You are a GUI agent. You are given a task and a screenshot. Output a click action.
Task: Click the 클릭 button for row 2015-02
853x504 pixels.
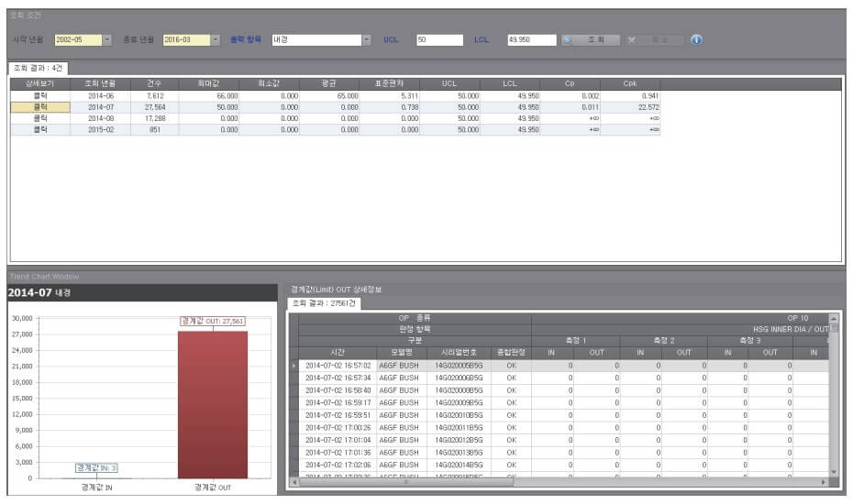point(40,130)
